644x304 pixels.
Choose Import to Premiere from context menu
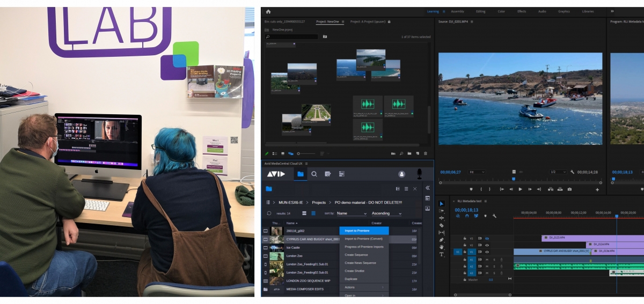(364, 231)
